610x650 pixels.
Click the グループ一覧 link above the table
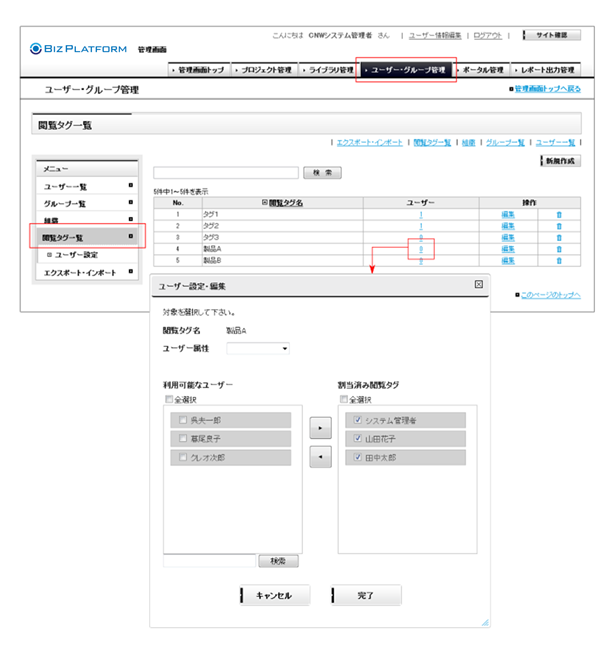tap(505, 143)
